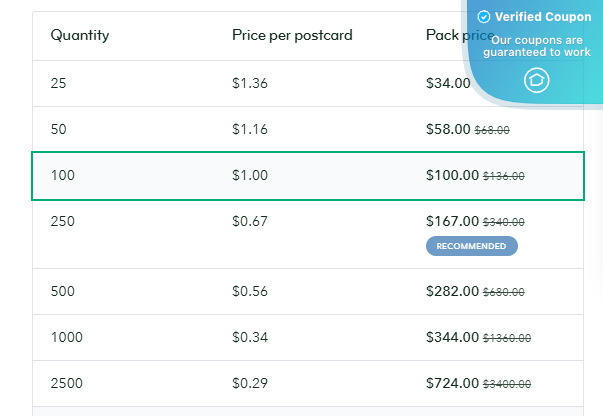Click the RECOMMENDED badge

point(472,245)
